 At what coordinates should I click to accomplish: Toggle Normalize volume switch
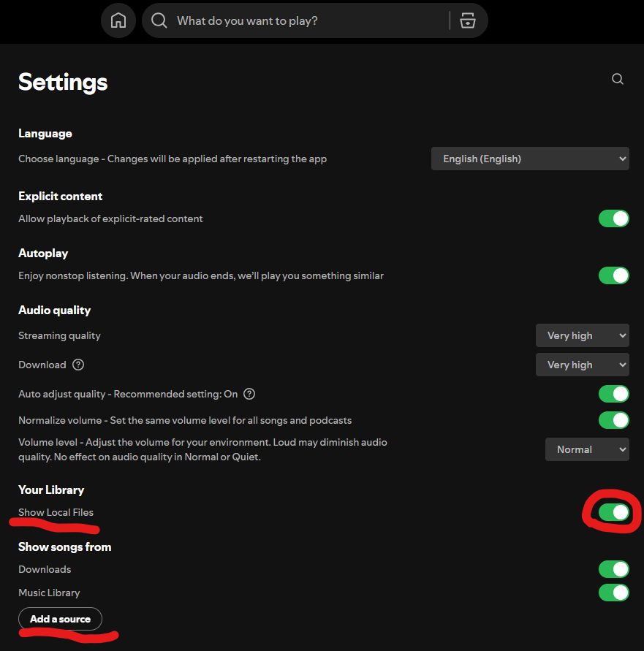click(x=614, y=419)
